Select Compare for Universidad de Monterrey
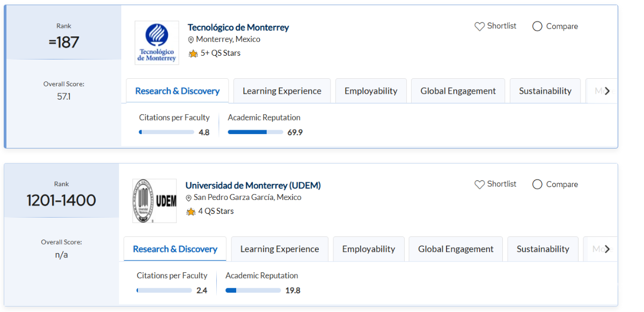Screen dimensions: 644x312 click(537, 184)
